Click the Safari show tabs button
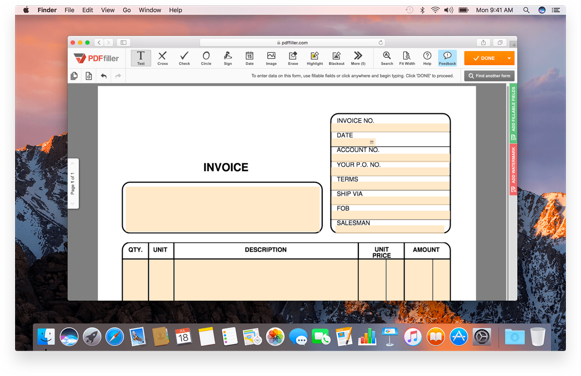The width and height of the screenshot is (581, 376). (x=500, y=43)
